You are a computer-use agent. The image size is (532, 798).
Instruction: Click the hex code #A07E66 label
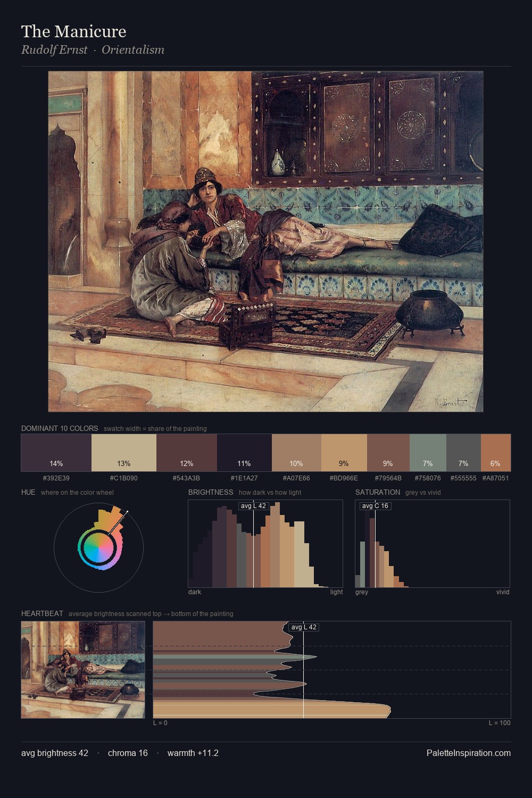pos(296,478)
